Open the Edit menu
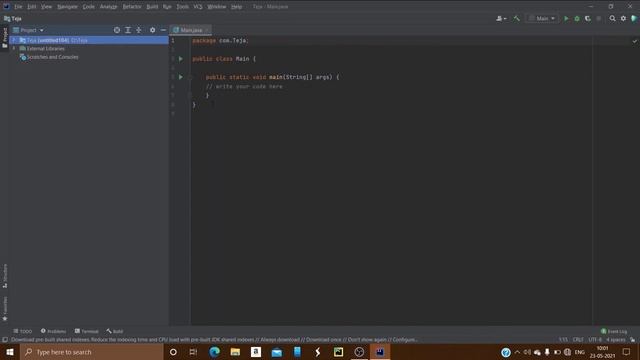The width and height of the screenshot is (640, 360). pos(31,7)
